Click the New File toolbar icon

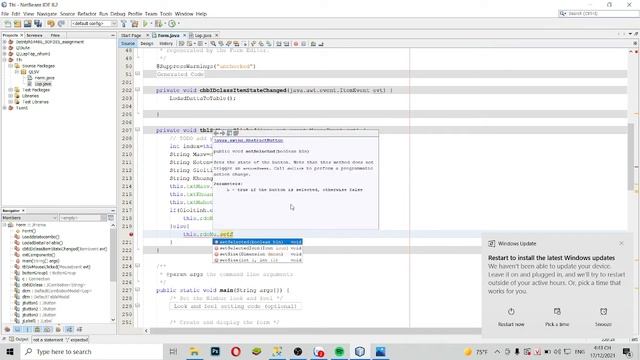click(x=7, y=24)
